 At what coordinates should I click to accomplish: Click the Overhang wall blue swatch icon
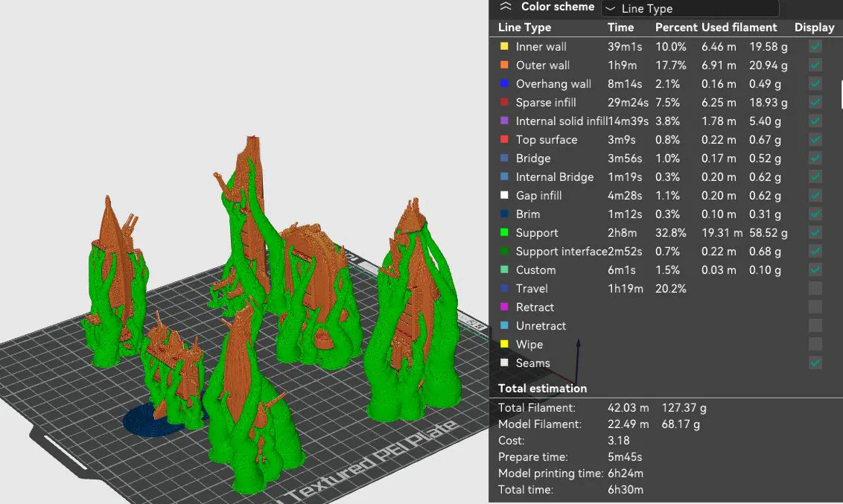tap(504, 83)
